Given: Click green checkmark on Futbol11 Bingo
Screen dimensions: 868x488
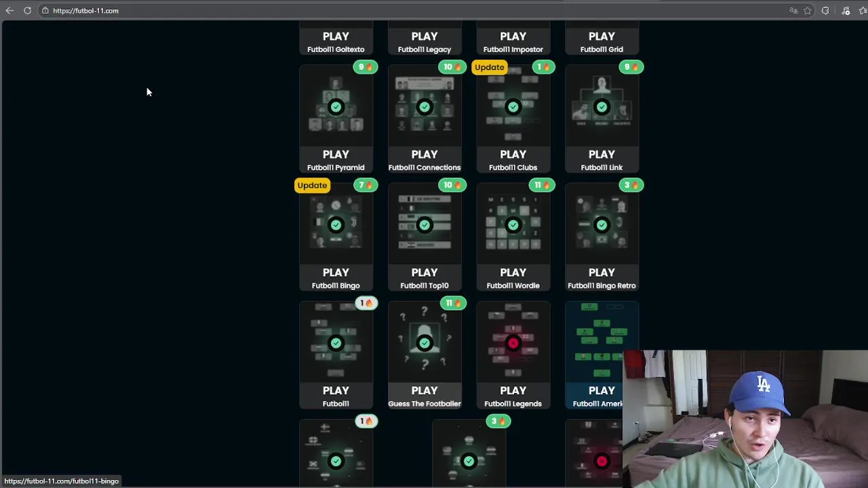Looking at the screenshot, I should (x=336, y=225).
